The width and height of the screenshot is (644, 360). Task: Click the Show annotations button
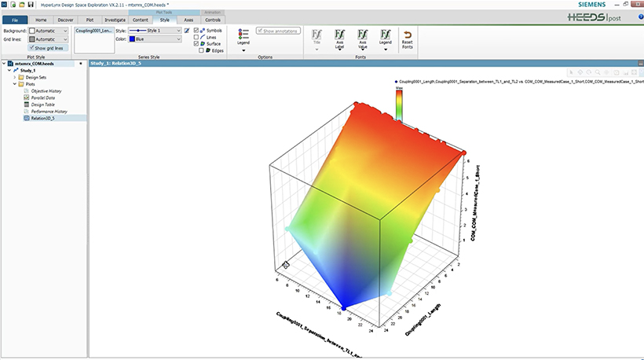(278, 31)
